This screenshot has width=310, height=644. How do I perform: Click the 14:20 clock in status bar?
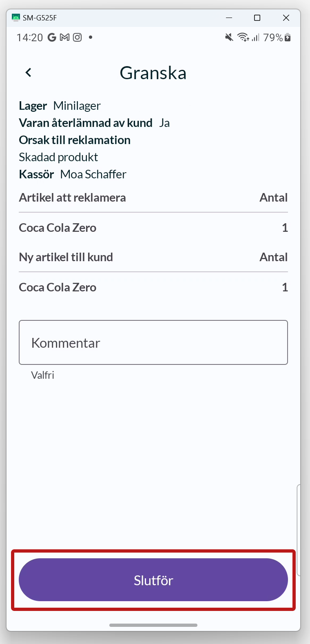pyautogui.click(x=30, y=38)
